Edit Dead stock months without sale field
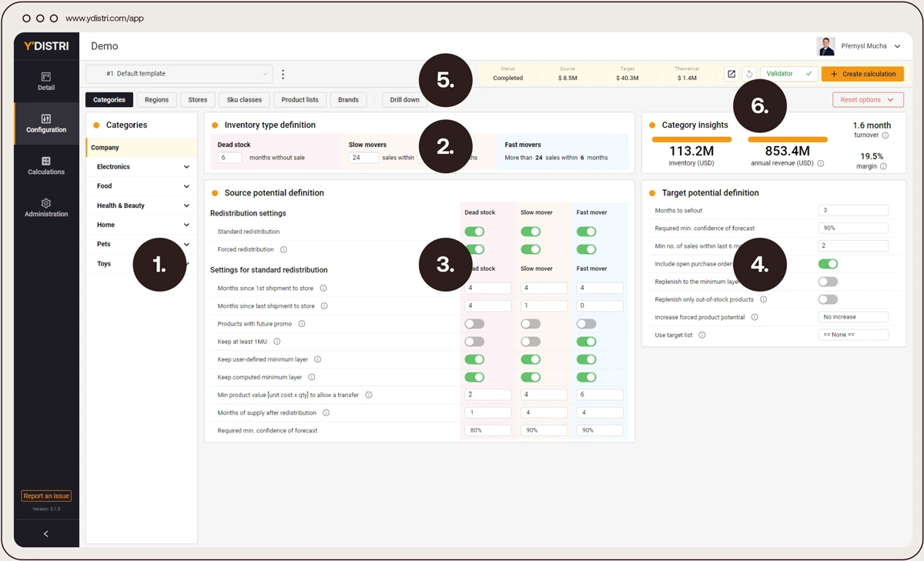 click(230, 158)
